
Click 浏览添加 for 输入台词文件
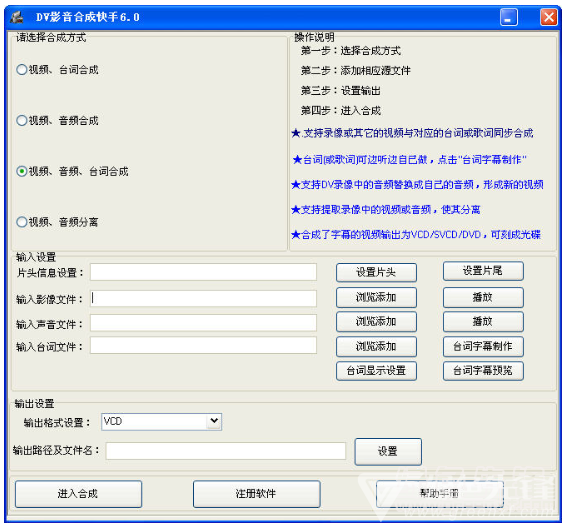point(376,346)
